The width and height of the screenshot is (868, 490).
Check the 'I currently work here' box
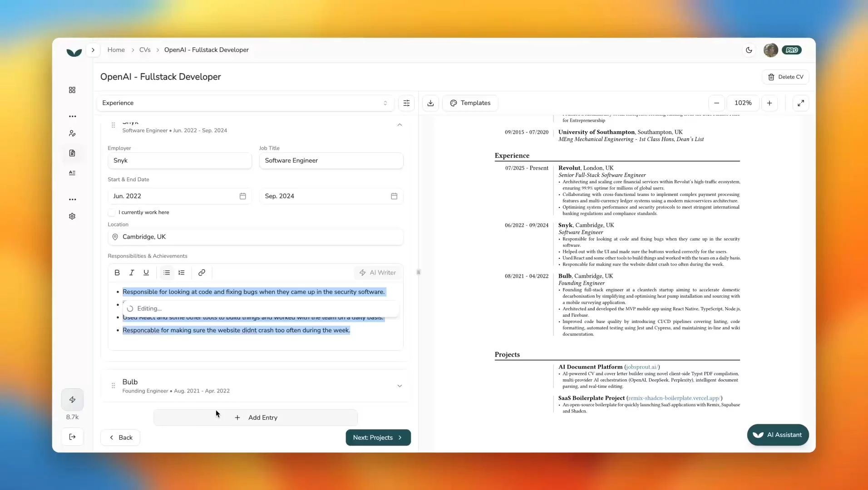(x=112, y=212)
